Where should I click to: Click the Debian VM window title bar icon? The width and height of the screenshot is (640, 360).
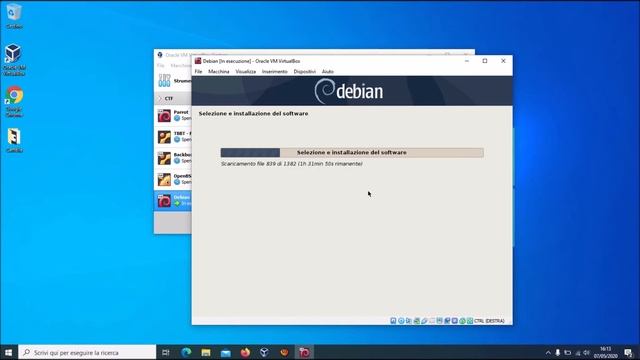tap(198, 61)
